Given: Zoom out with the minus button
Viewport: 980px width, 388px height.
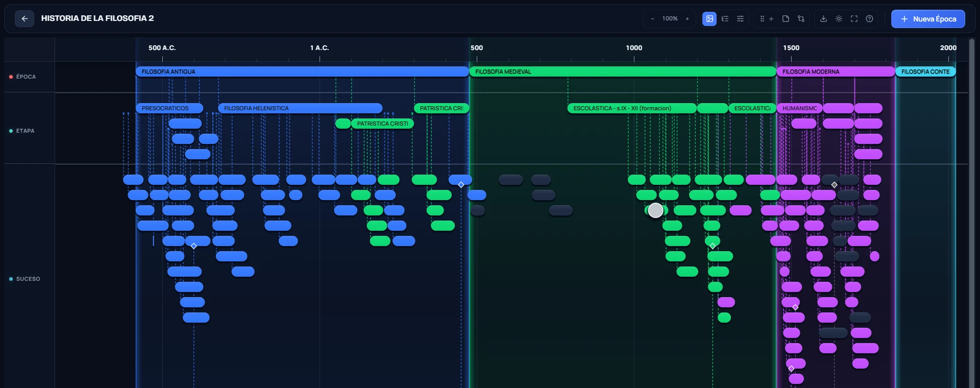Looking at the screenshot, I should click(x=652, y=19).
